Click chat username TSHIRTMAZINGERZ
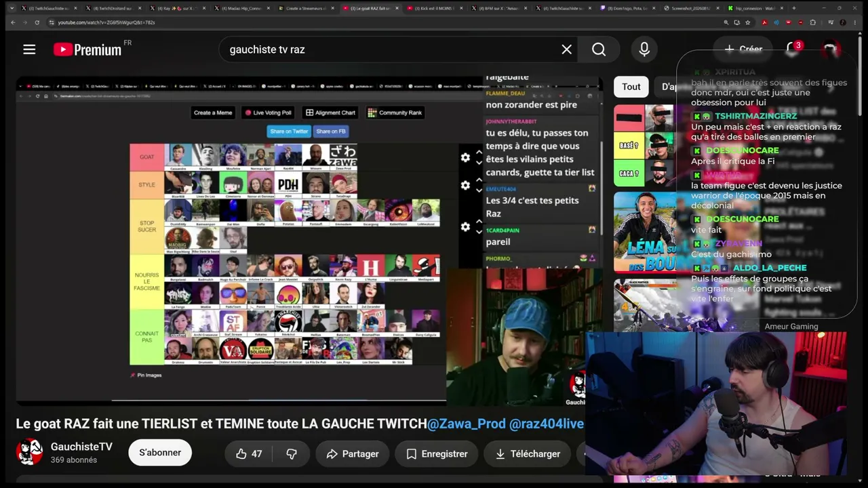Screen dimensions: 868x488 pyautogui.click(x=756, y=116)
